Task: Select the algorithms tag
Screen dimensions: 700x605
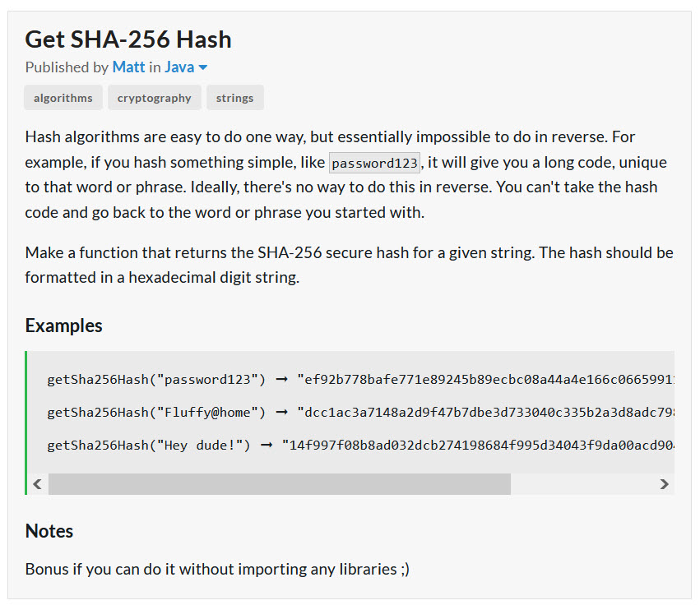Action: tap(63, 98)
